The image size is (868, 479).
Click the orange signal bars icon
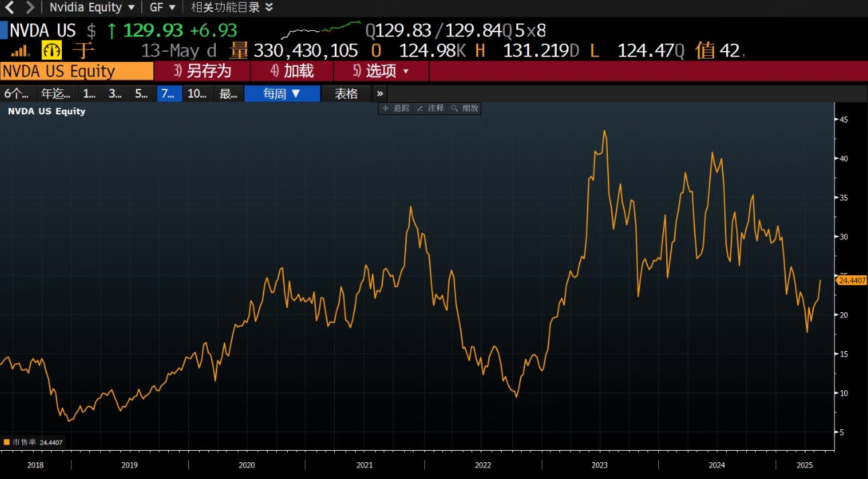(21, 50)
